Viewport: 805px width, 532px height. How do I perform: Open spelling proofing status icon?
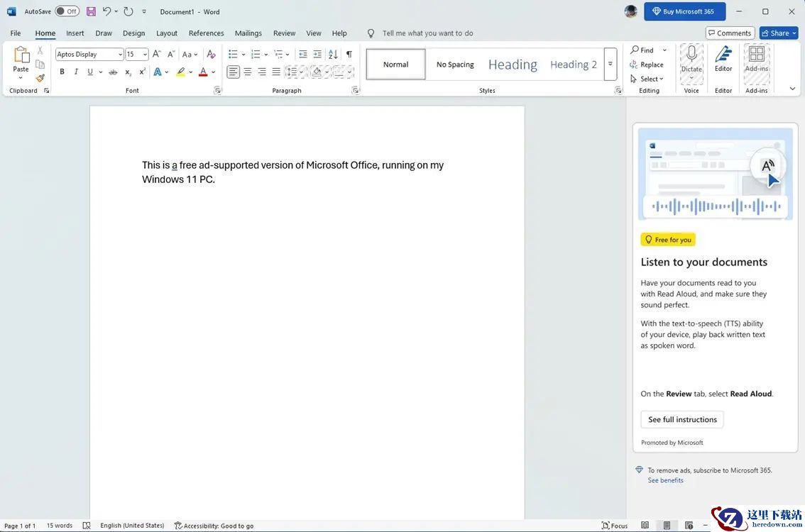[x=87, y=526]
